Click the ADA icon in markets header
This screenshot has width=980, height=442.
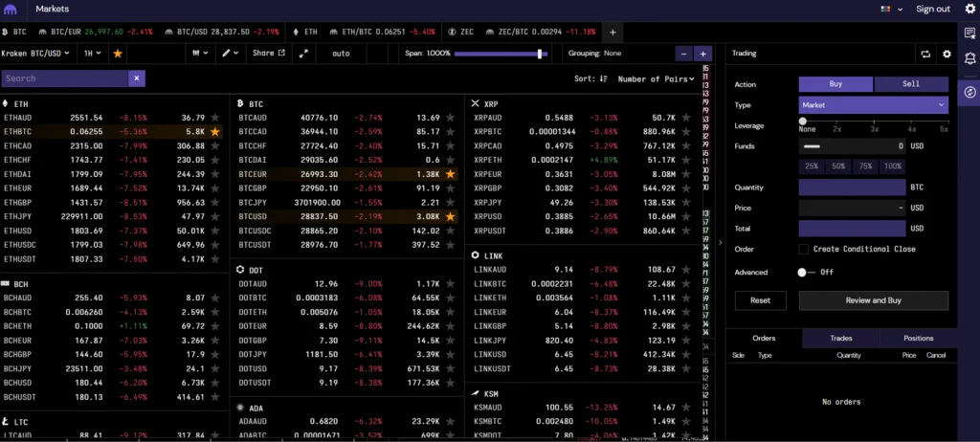coord(240,408)
